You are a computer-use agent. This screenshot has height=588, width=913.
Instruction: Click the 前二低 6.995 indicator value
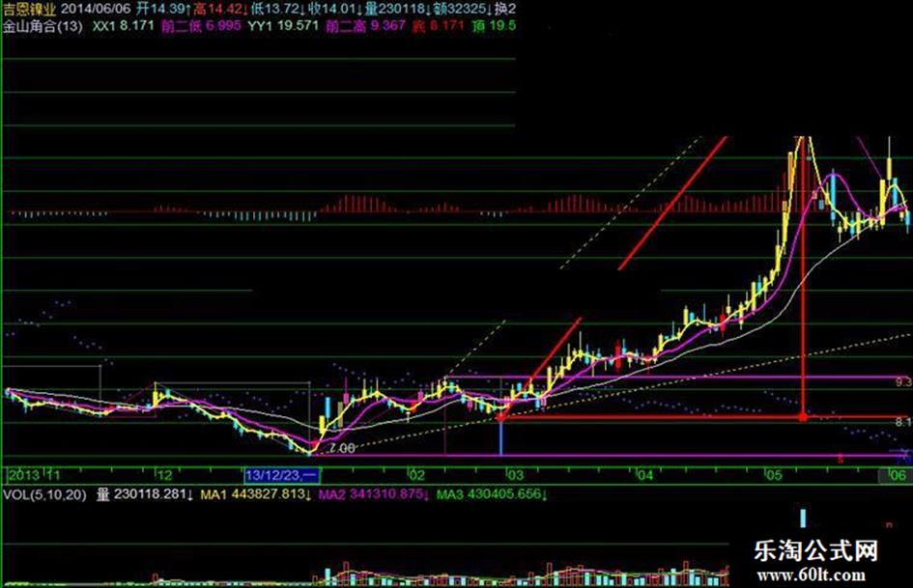point(201,26)
